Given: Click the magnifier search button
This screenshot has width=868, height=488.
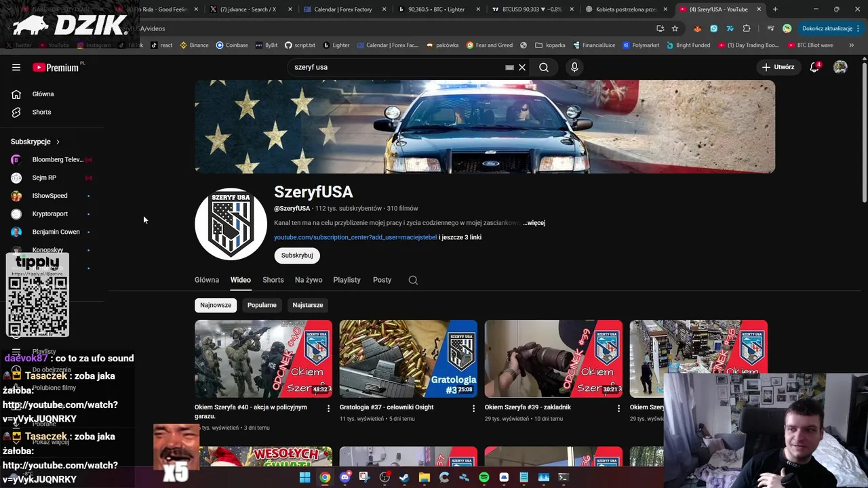Looking at the screenshot, I should (x=544, y=67).
